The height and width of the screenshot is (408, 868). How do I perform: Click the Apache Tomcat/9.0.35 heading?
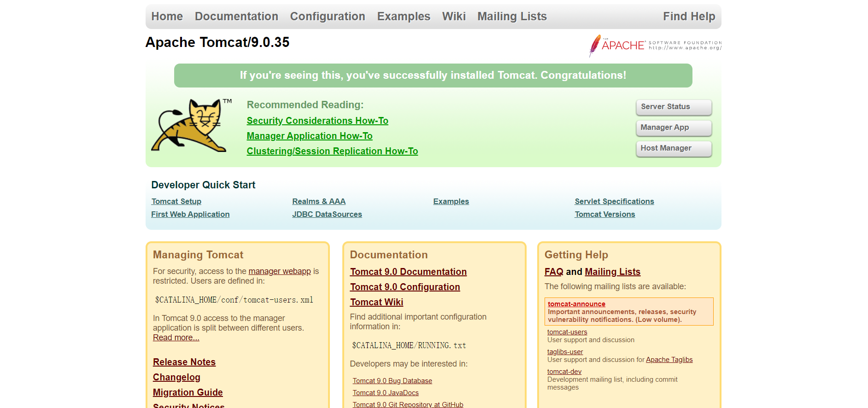tap(217, 42)
